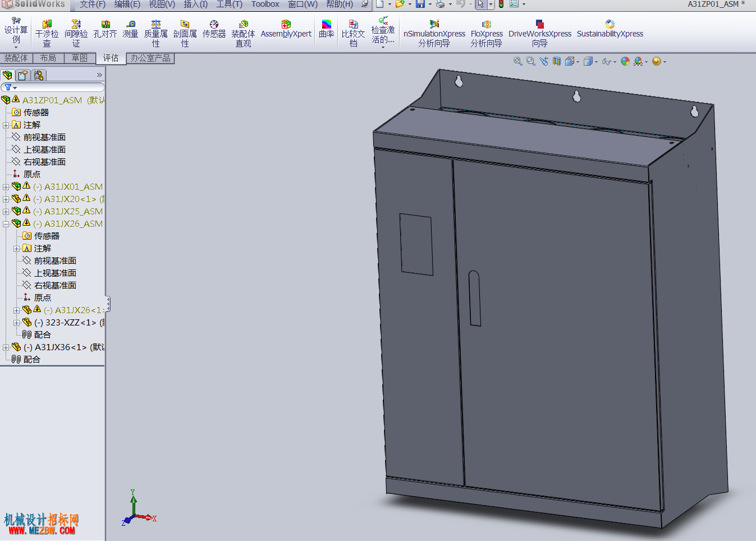This screenshot has width=756, height=541.
Task: Launch AssemblyXpert
Action: click(286, 29)
